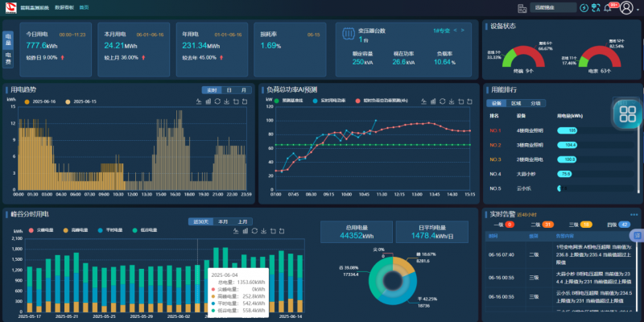Switch 用电趋势 chart to bar view
Screen dimensions: 644x322
tap(208, 101)
